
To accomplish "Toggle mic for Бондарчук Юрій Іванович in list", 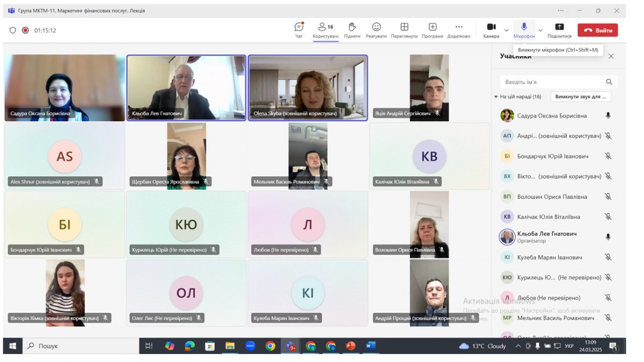I will 608,156.
